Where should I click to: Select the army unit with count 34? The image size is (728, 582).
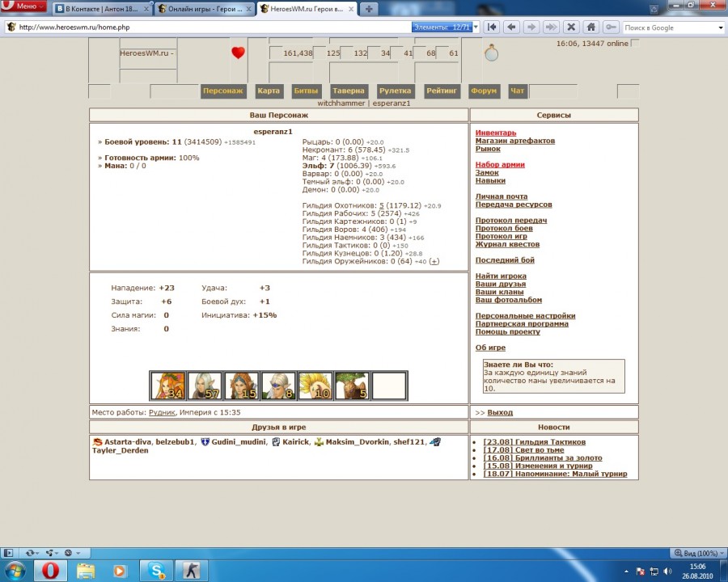coord(167,386)
